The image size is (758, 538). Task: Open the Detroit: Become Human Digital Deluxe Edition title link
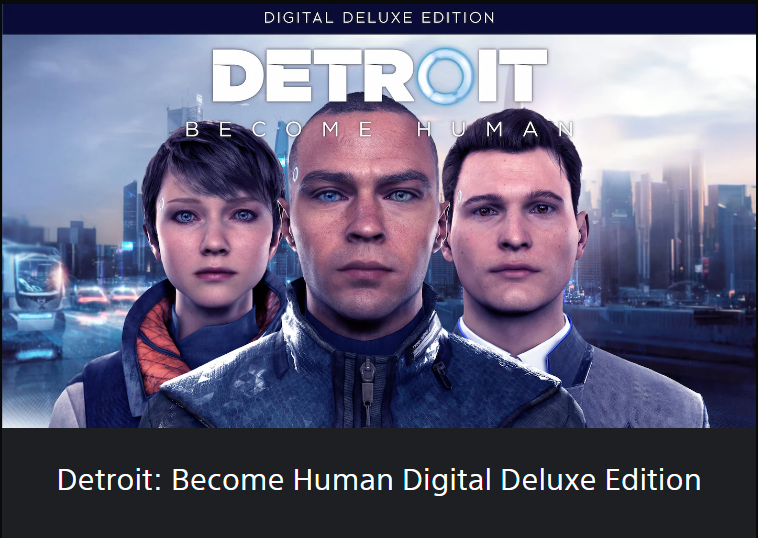pyautogui.click(x=379, y=480)
